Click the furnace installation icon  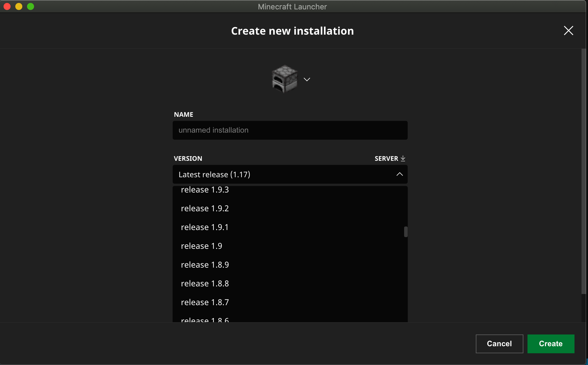(x=285, y=79)
